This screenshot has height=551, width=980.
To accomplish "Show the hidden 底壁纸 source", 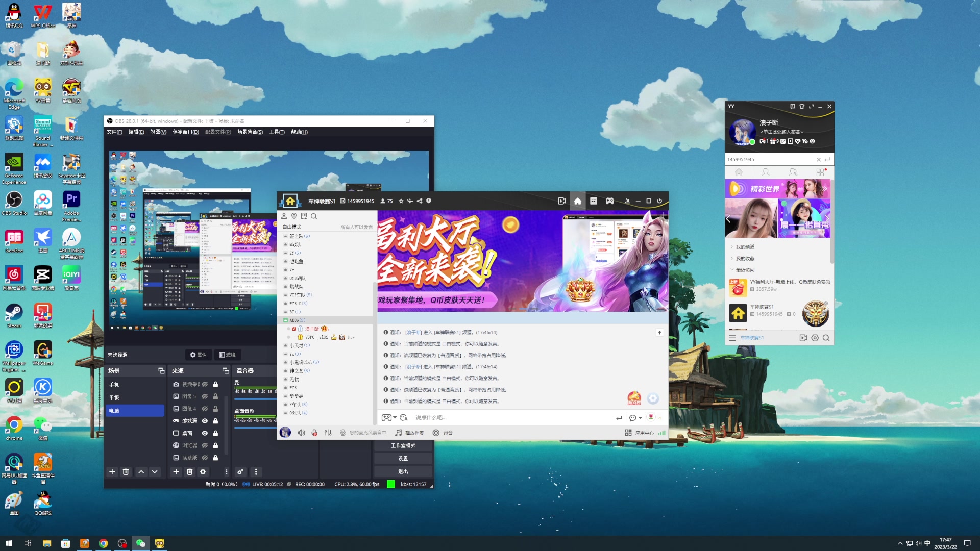I will (205, 458).
